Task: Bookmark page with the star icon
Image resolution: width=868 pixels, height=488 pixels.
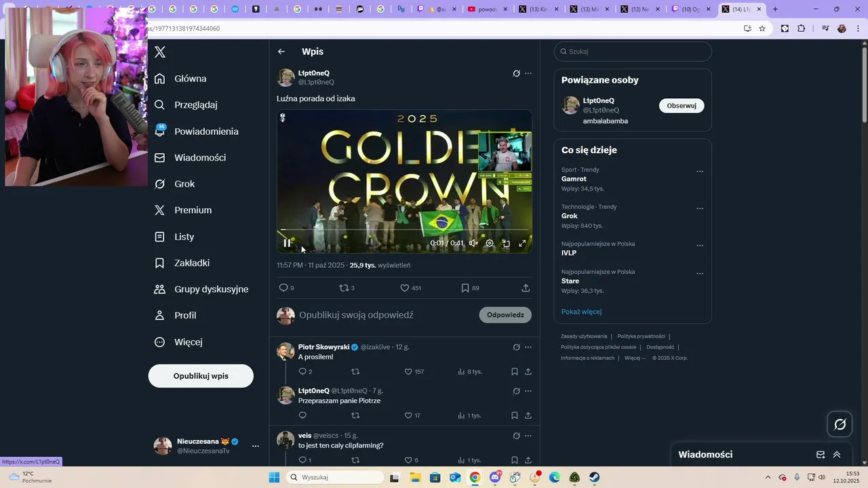Action: click(762, 28)
